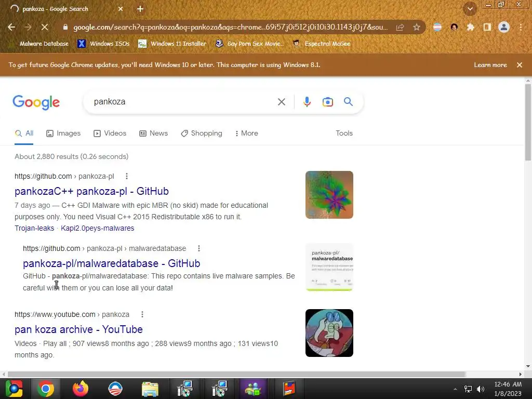
Task: Switch to the News tab
Action: pyautogui.click(x=154, y=134)
